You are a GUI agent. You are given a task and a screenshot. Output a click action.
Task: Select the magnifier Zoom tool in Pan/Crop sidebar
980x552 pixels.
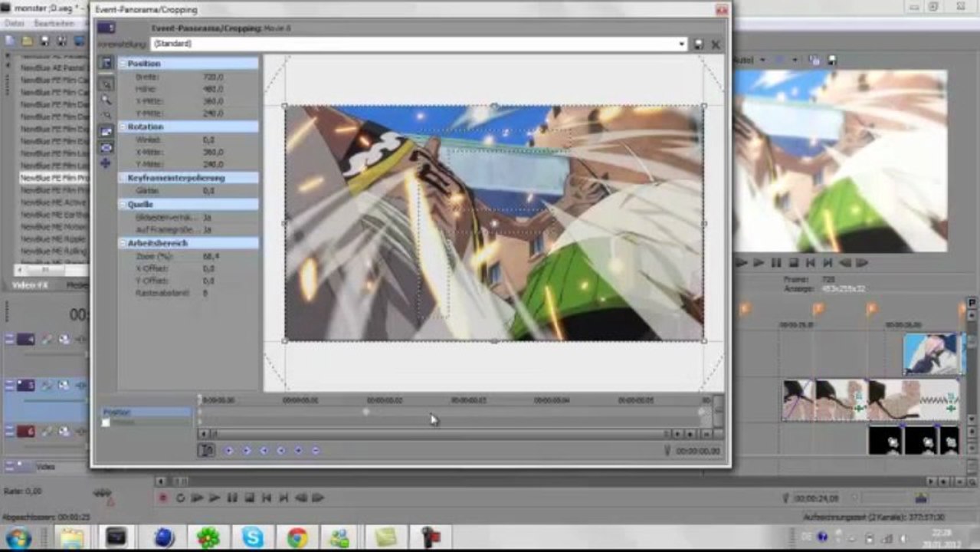pos(107,100)
